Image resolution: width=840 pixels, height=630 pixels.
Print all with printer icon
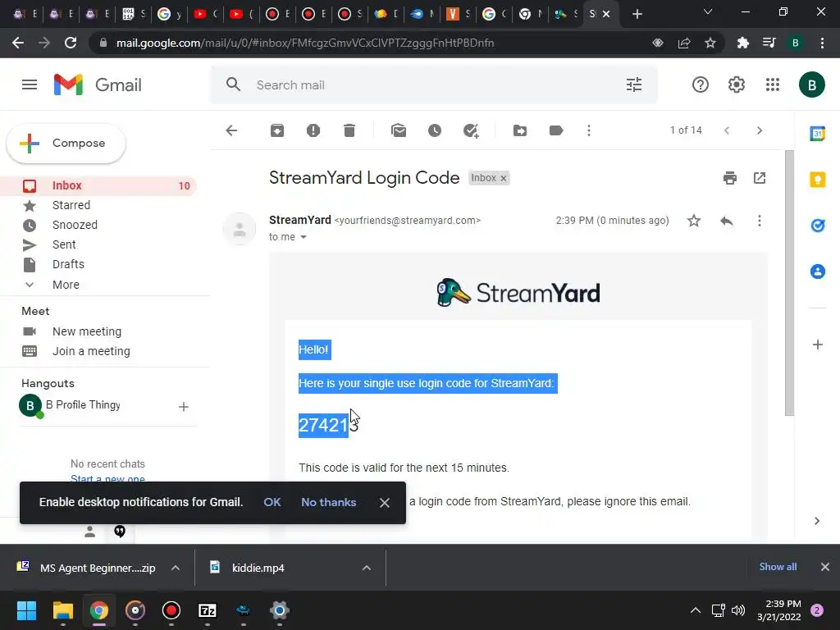coord(729,178)
